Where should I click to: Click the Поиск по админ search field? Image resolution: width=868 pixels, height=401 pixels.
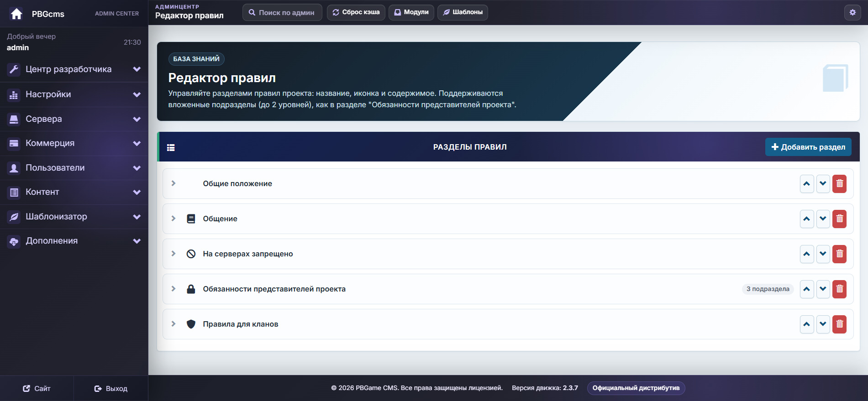(x=282, y=12)
